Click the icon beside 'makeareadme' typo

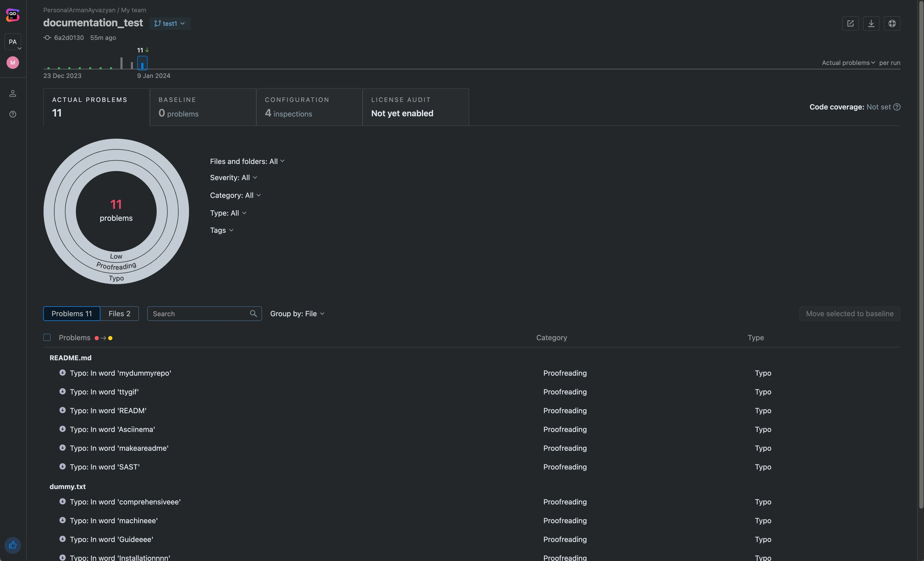[x=63, y=448]
